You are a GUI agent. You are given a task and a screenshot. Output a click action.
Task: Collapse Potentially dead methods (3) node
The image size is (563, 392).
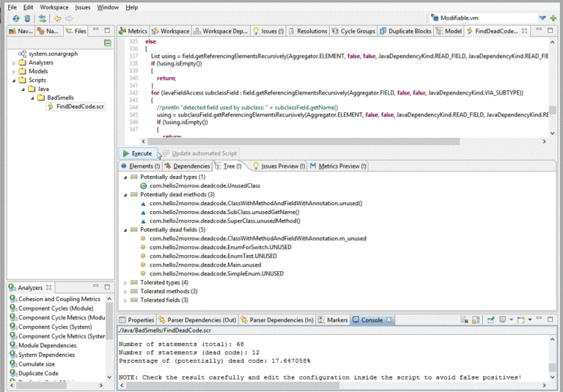[125, 195]
